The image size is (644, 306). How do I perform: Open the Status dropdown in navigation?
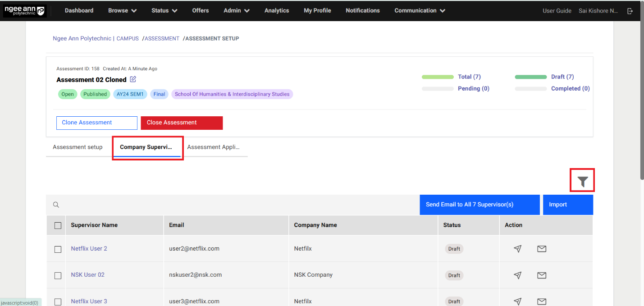tap(164, 10)
